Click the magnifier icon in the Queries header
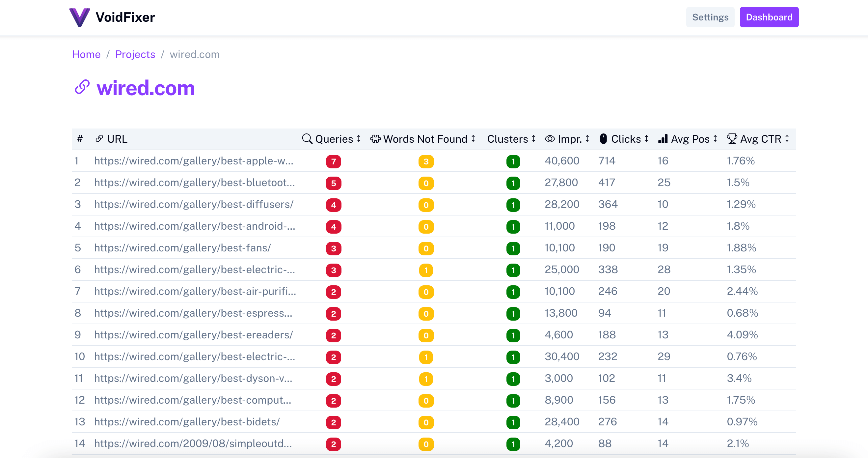The image size is (868, 458). point(307,139)
